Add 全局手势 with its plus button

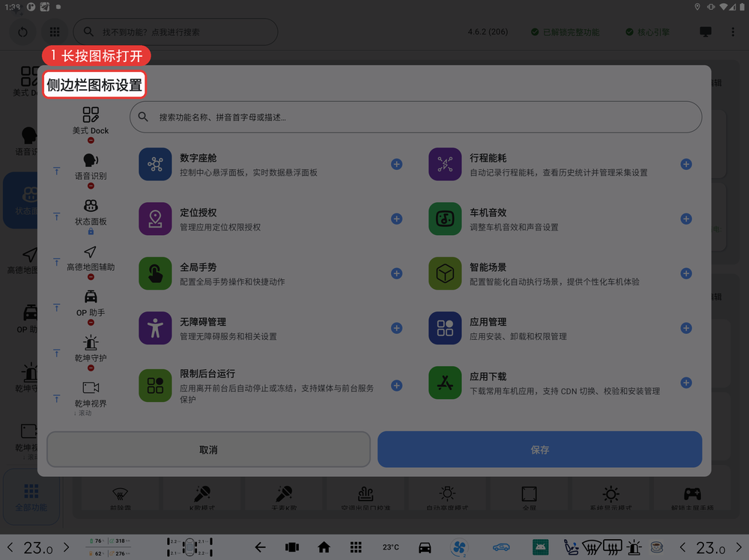[x=396, y=273]
